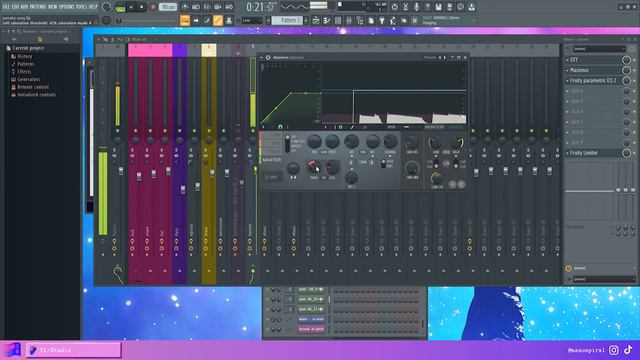Click the record button

[153, 7]
